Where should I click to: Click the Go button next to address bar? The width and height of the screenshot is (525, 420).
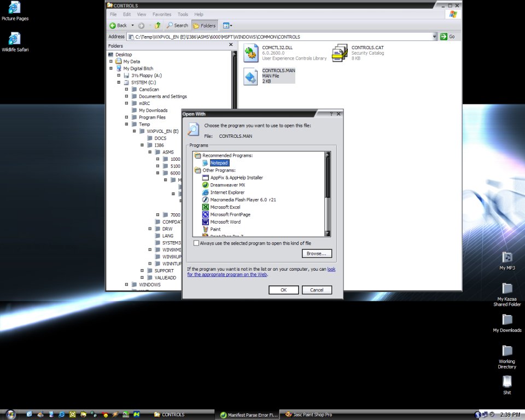pyautogui.click(x=448, y=37)
